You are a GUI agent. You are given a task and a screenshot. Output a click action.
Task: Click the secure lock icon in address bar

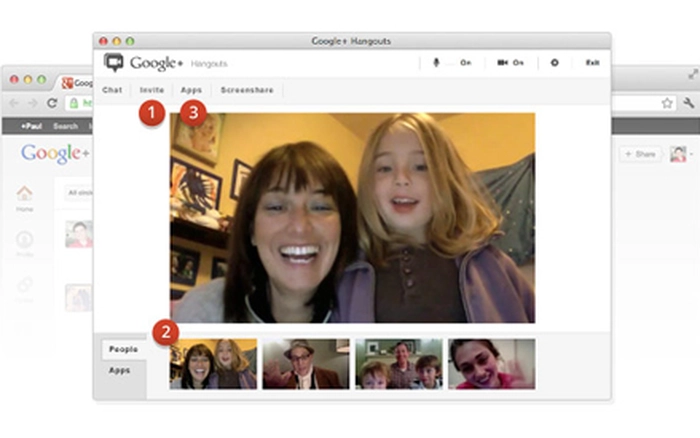74,103
